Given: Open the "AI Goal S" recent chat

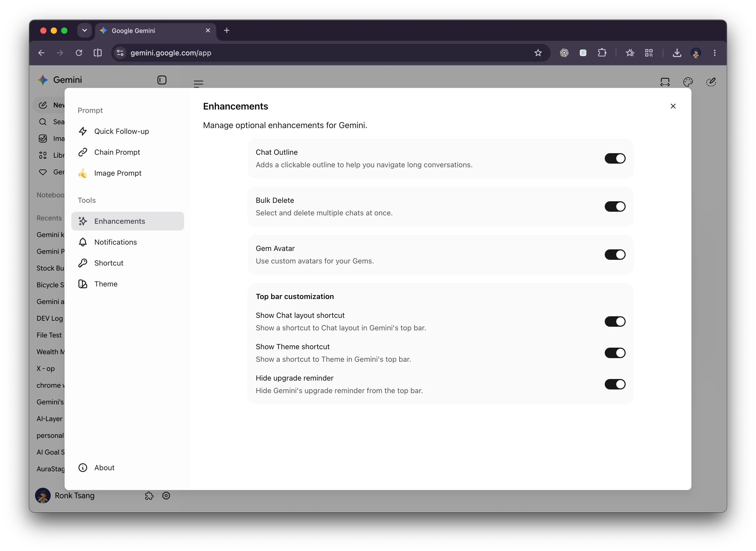Looking at the screenshot, I should [x=50, y=452].
